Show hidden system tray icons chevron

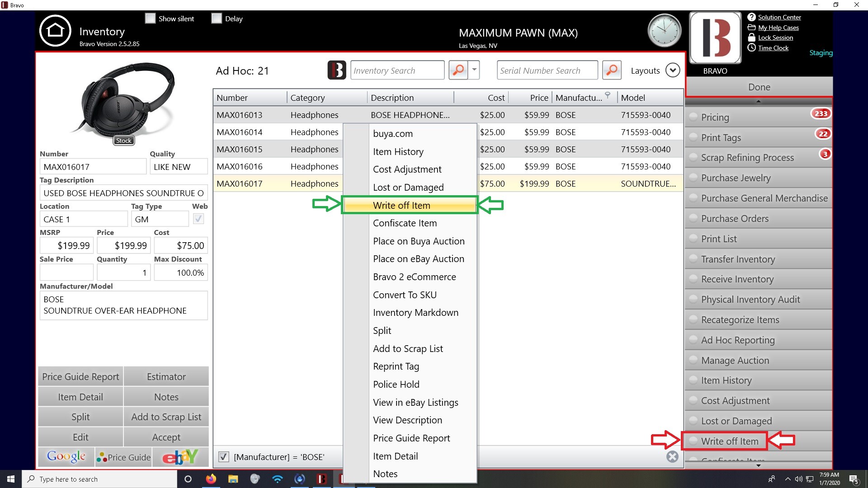788,479
